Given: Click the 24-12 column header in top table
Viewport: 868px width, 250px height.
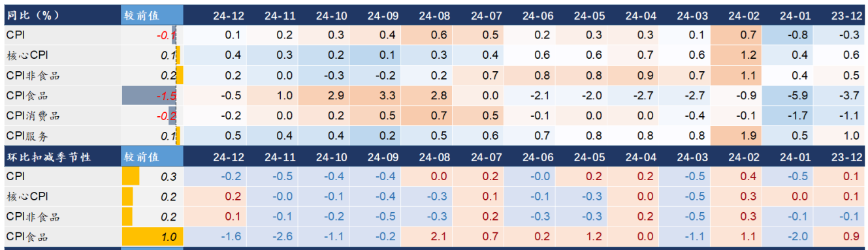Looking at the screenshot, I should (229, 15).
